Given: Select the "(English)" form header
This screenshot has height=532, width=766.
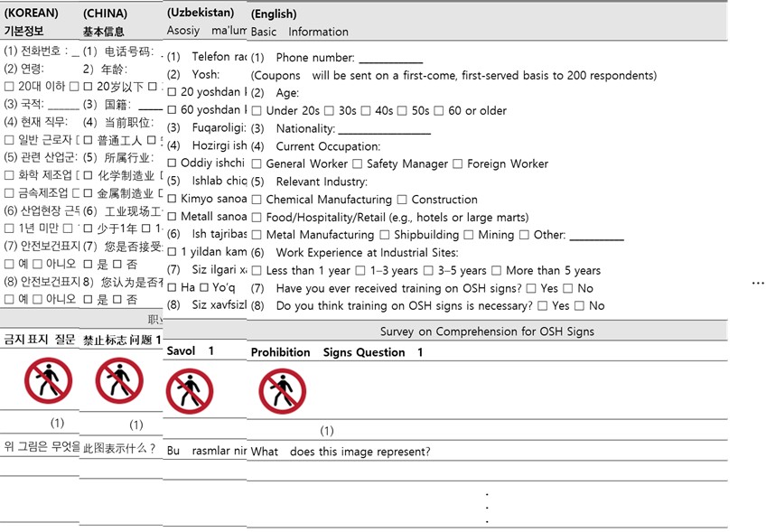Looking at the screenshot, I should click(x=274, y=14).
